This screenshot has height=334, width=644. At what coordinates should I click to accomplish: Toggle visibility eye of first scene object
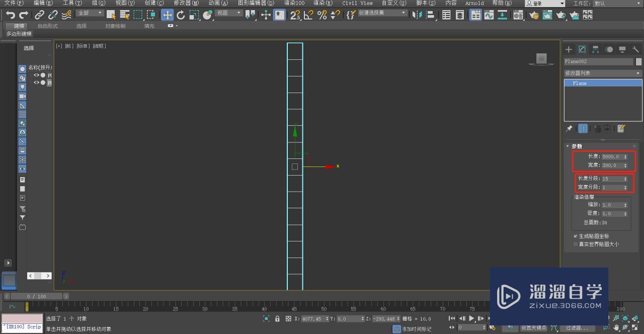pos(36,75)
